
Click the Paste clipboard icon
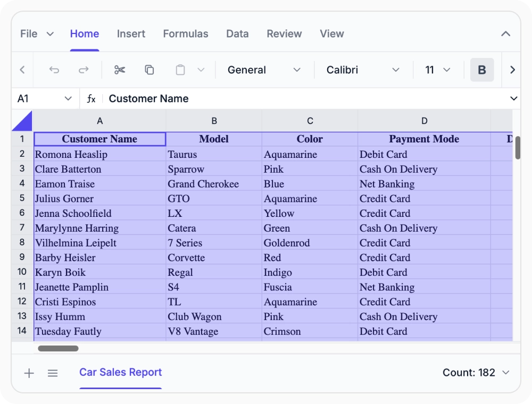(180, 70)
